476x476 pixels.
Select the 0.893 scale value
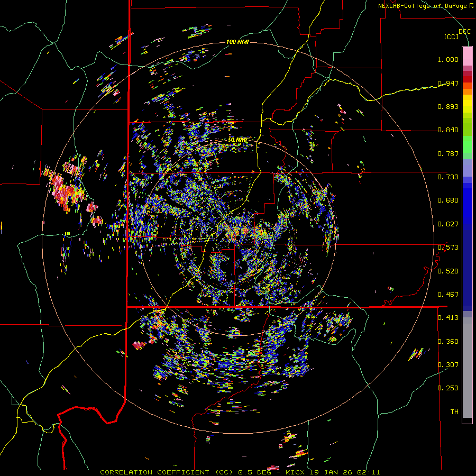click(448, 106)
